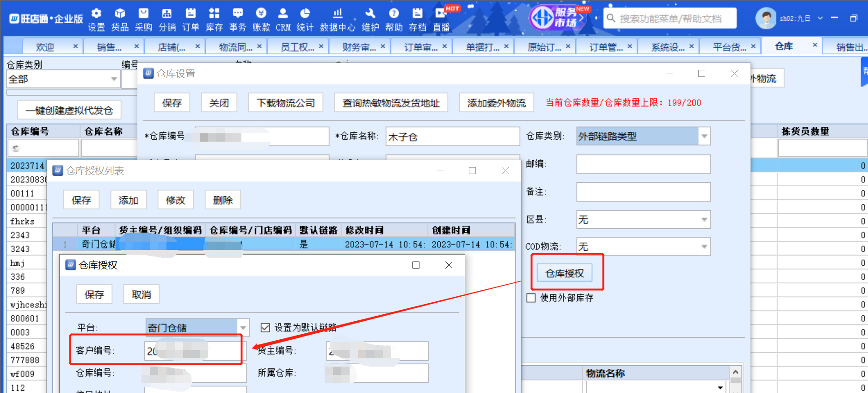
Task: Click the 直播 live stream icon
Action: (441, 19)
